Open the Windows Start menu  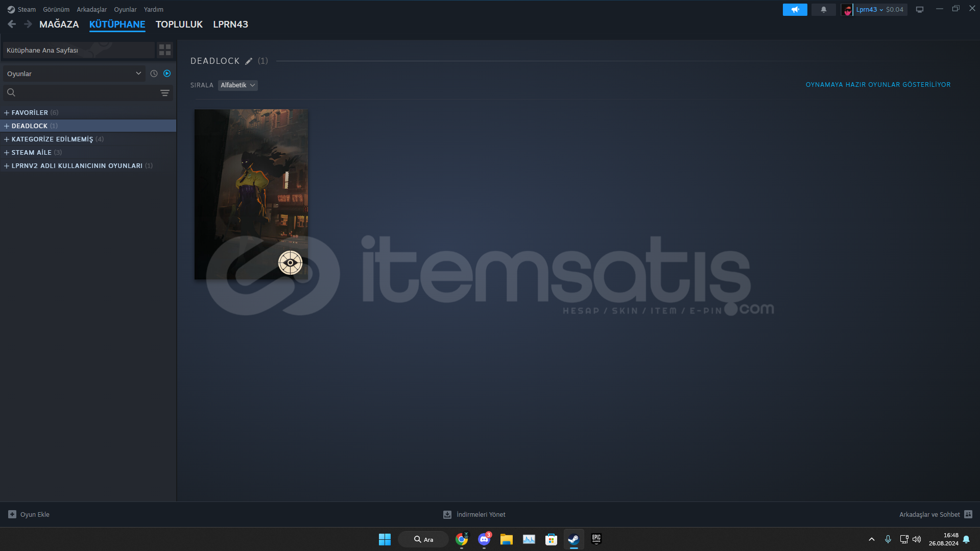coord(385,539)
